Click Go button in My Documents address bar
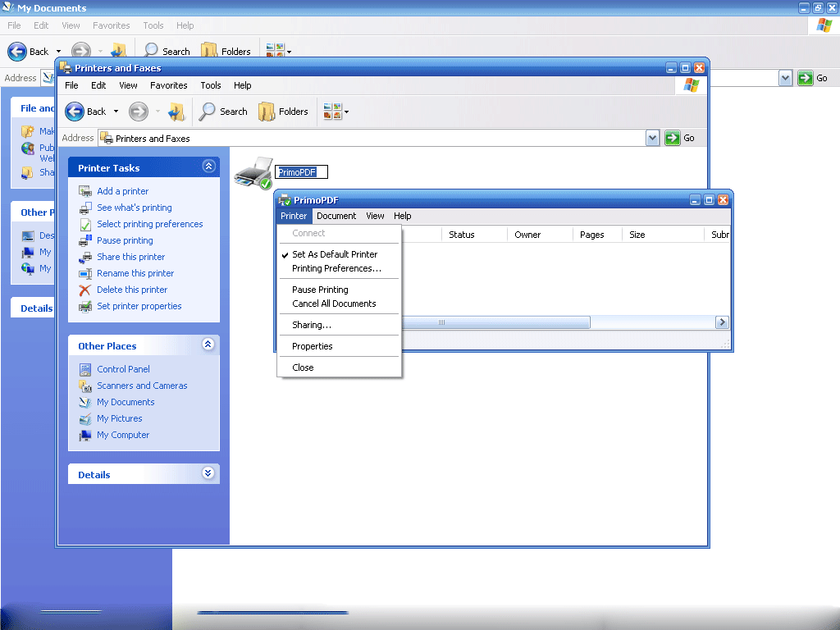The width and height of the screenshot is (840, 630). pyautogui.click(x=813, y=78)
